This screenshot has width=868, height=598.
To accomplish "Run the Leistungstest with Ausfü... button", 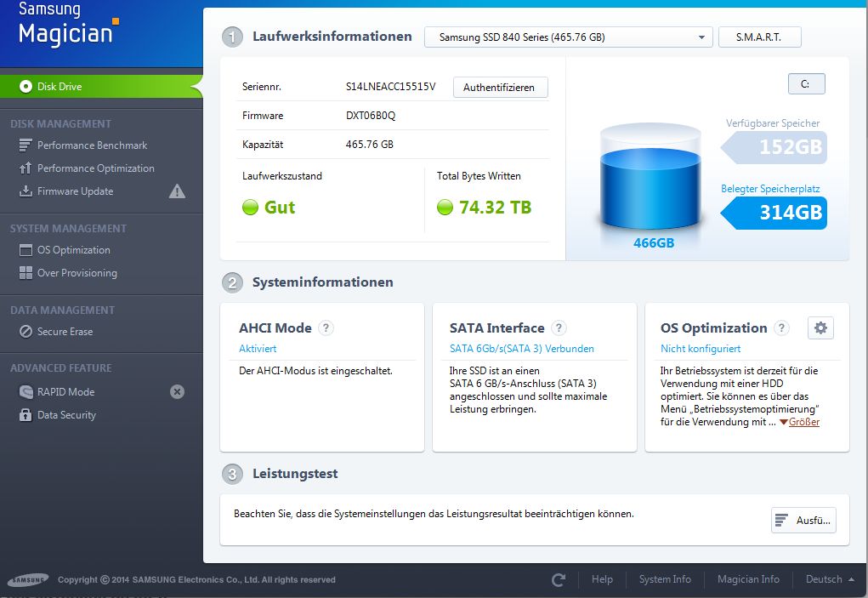I will click(803, 521).
